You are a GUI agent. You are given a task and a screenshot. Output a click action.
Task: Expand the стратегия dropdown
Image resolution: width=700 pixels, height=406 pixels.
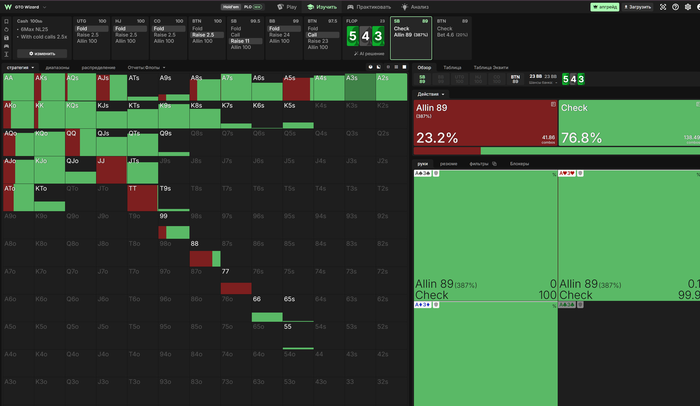coord(20,67)
